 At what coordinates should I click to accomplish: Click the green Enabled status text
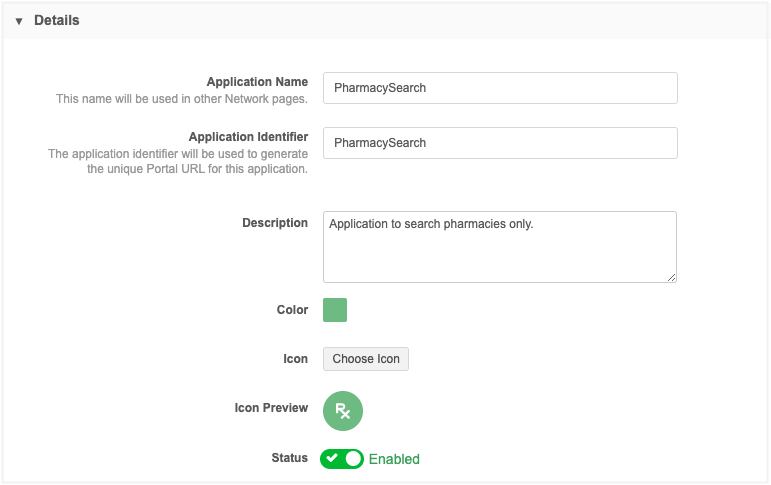click(394, 459)
